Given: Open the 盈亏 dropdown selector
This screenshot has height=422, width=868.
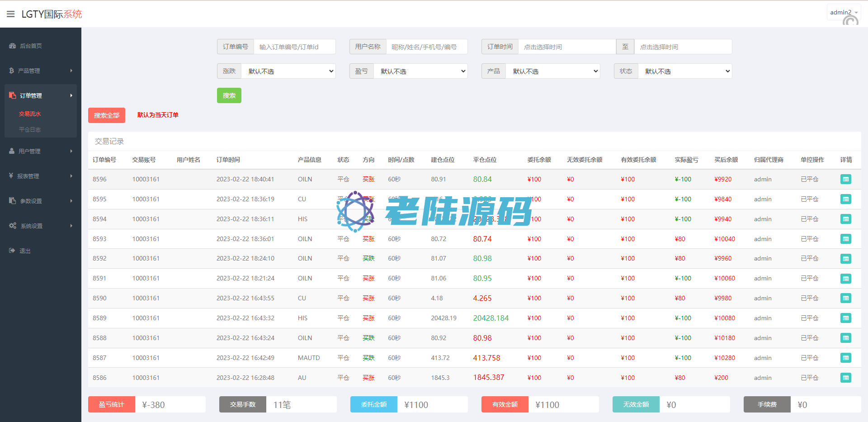Looking at the screenshot, I should coord(420,71).
